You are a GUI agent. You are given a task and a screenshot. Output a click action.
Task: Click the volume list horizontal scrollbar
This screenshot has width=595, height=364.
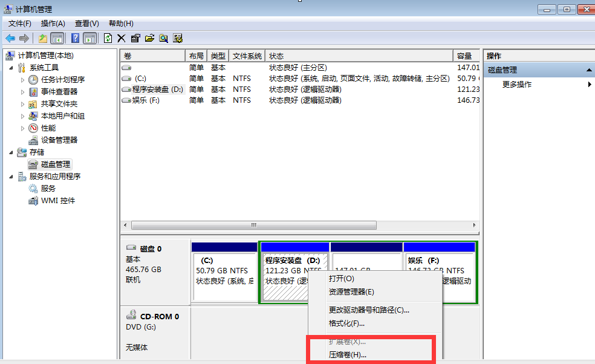[254, 225]
